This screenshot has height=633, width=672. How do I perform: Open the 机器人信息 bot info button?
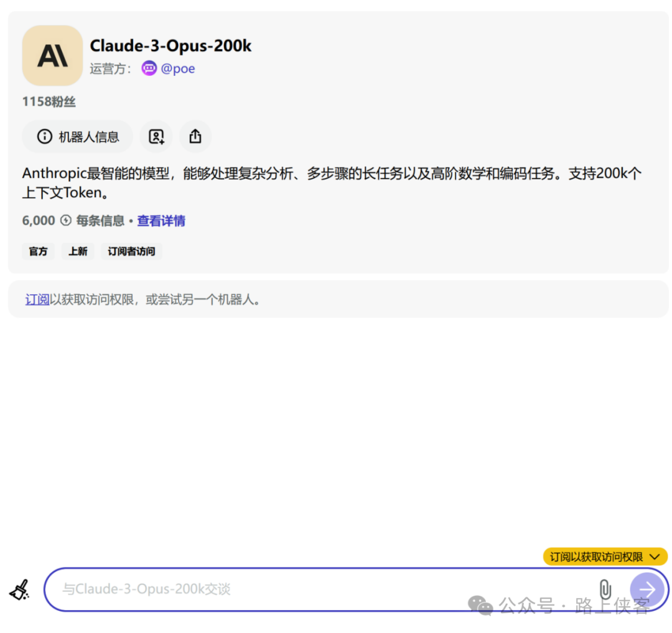[78, 137]
